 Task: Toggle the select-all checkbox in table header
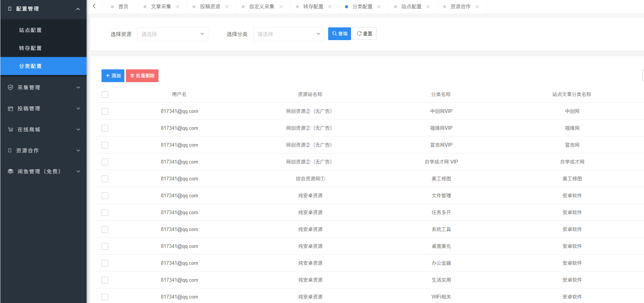pos(105,94)
